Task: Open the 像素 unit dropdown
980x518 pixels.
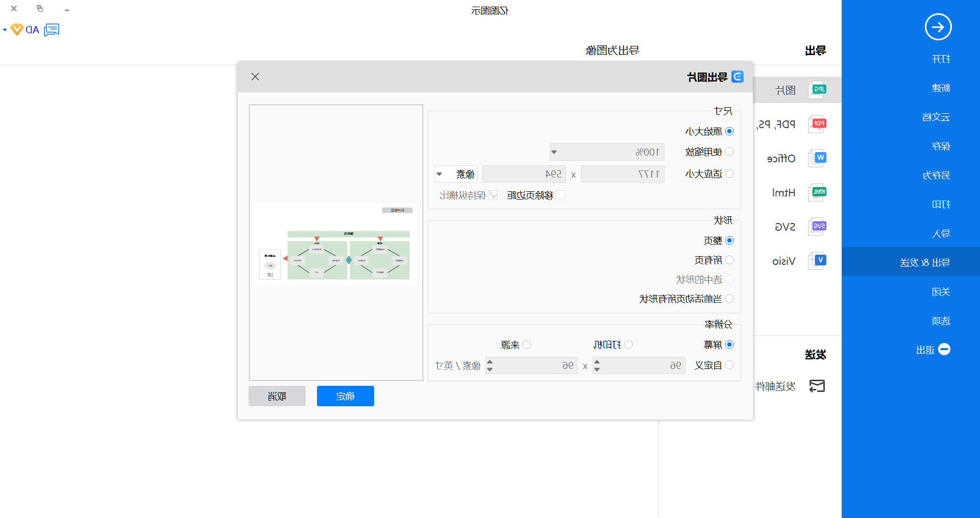Action: pos(456,174)
